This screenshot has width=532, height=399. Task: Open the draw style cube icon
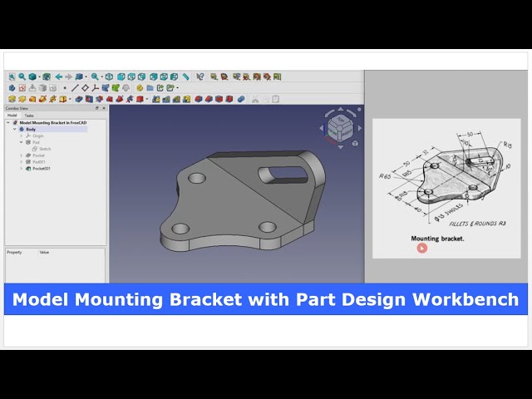pos(32,76)
